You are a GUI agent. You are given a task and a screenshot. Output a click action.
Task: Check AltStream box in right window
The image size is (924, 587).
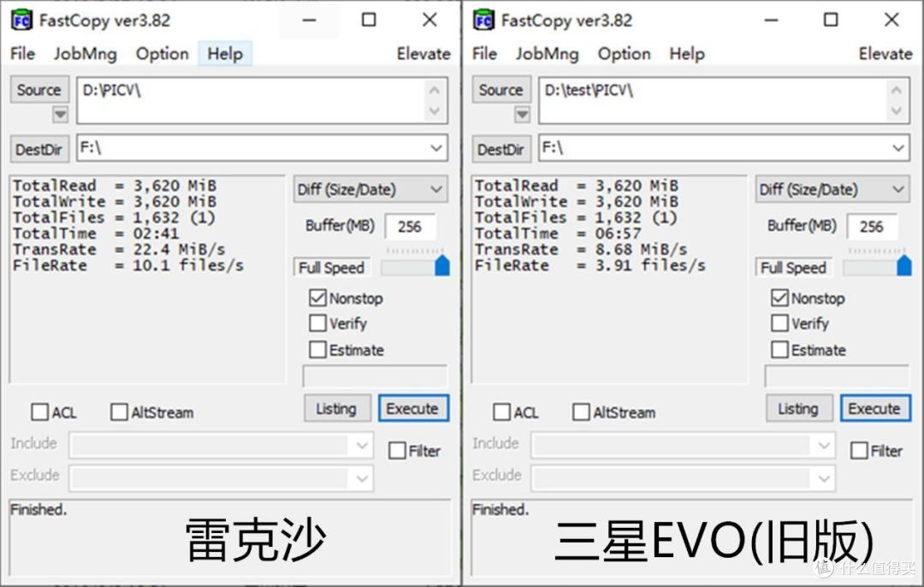[x=581, y=412]
